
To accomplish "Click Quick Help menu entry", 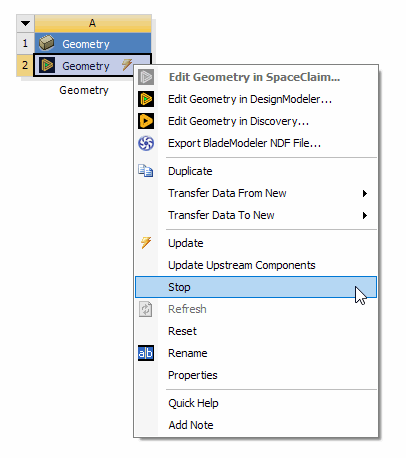I will (256, 403).
